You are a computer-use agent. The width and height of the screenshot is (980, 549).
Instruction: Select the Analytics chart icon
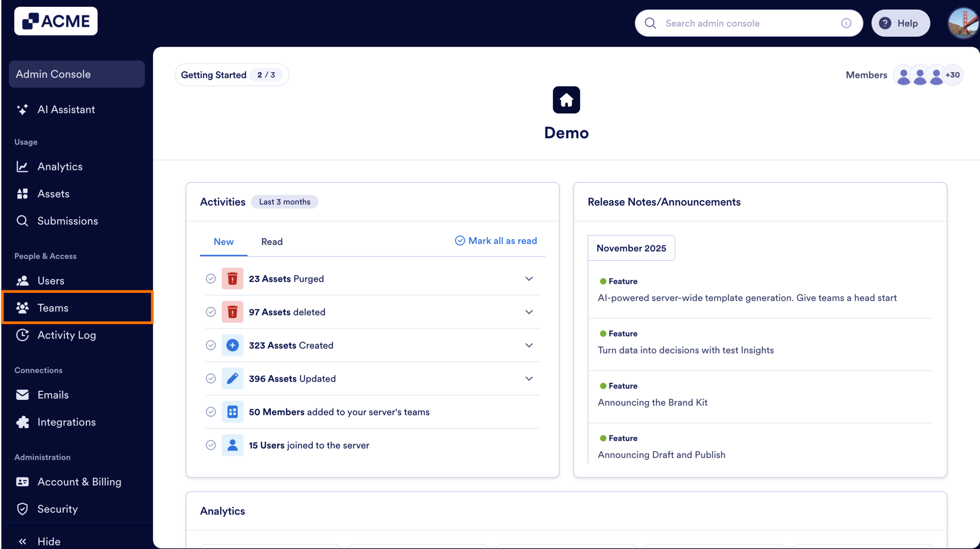point(22,166)
